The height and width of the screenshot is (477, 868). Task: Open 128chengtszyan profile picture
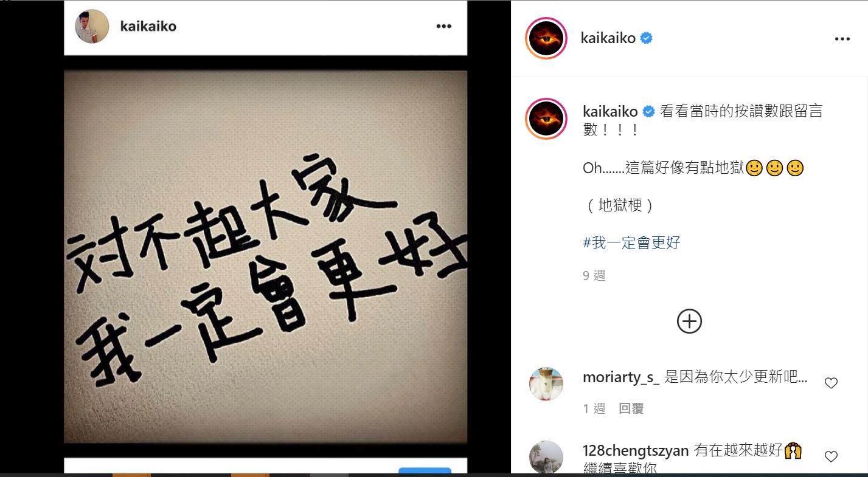click(546, 457)
